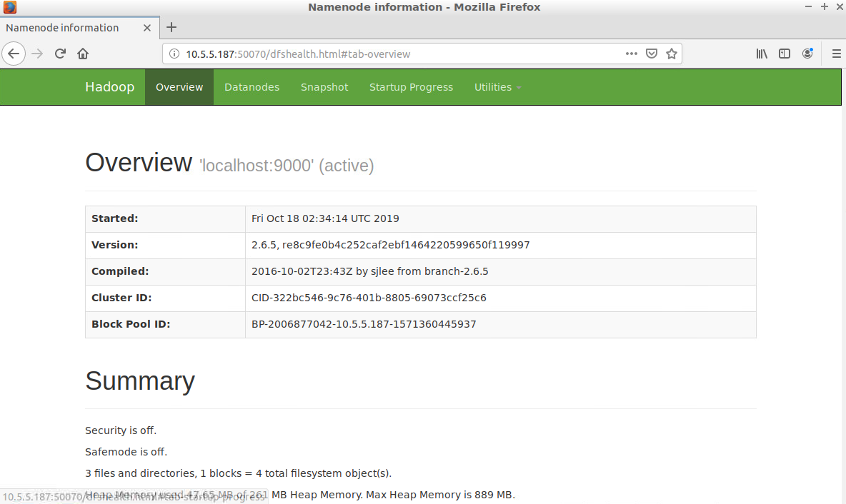Click the 'Cluster ID:' row label
846x504 pixels.
(x=122, y=298)
